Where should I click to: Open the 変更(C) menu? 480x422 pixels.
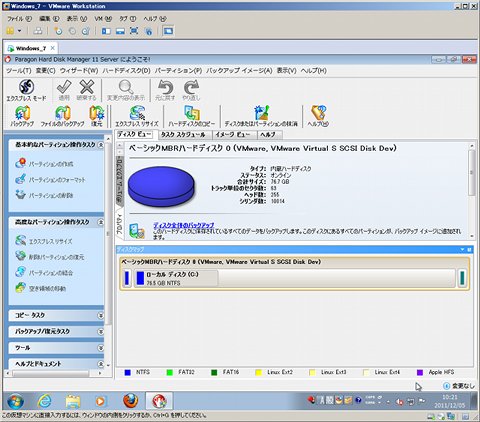45,71
